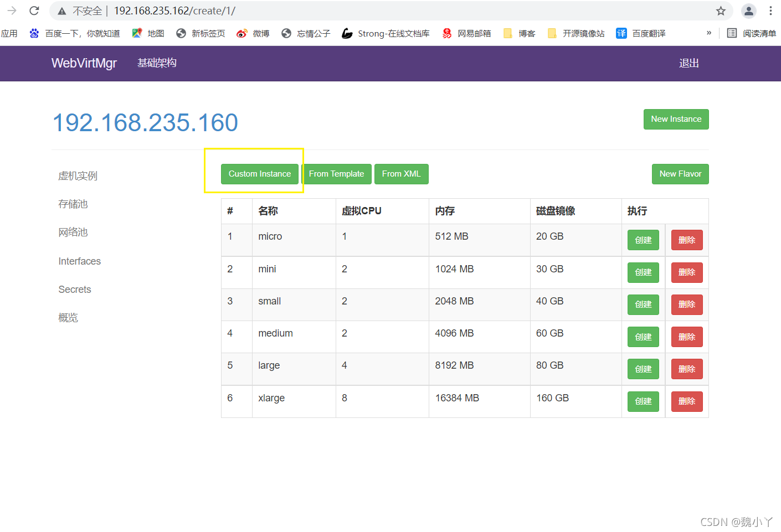Open the 192.168.235.160 host heading link
Image resolution: width=781 pixels, height=532 pixels.
click(145, 122)
